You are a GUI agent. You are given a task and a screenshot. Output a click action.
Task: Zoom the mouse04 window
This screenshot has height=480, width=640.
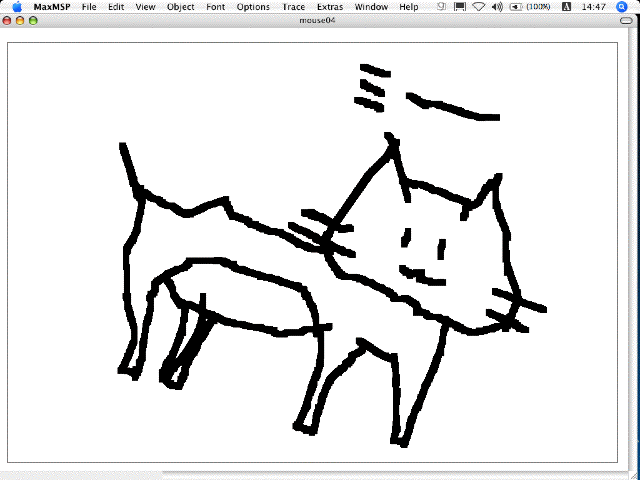coord(33,20)
